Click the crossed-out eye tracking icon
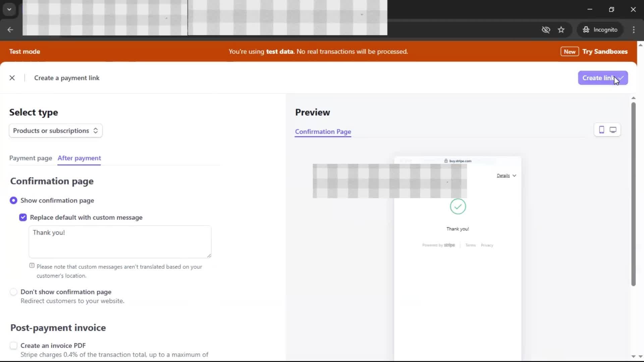644x362 pixels. click(546, 29)
